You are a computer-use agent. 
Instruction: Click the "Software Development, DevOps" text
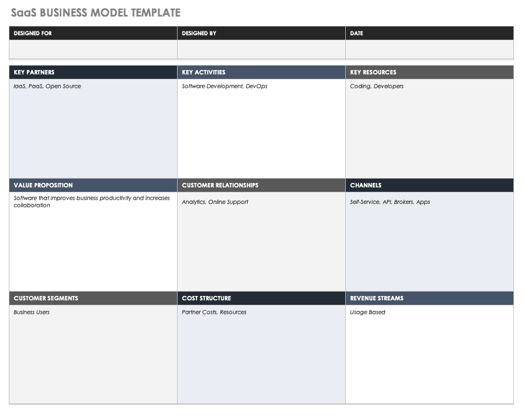[224, 87]
